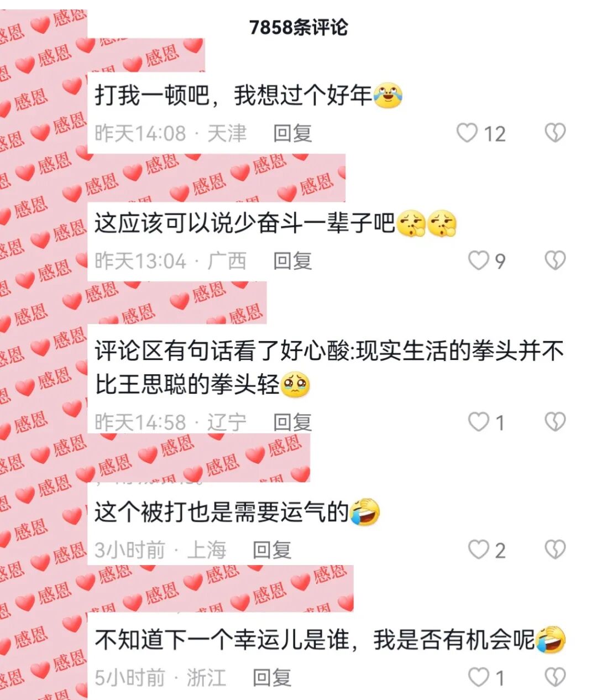Dislike the Zhejiang comment via broken heart

click(x=555, y=678)
